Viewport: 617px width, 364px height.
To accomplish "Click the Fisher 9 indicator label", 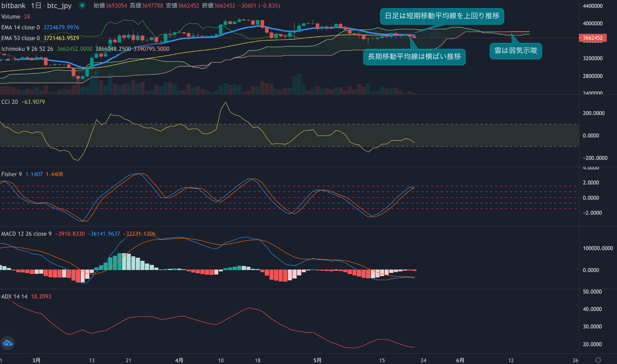I will [x=11, y=174].
